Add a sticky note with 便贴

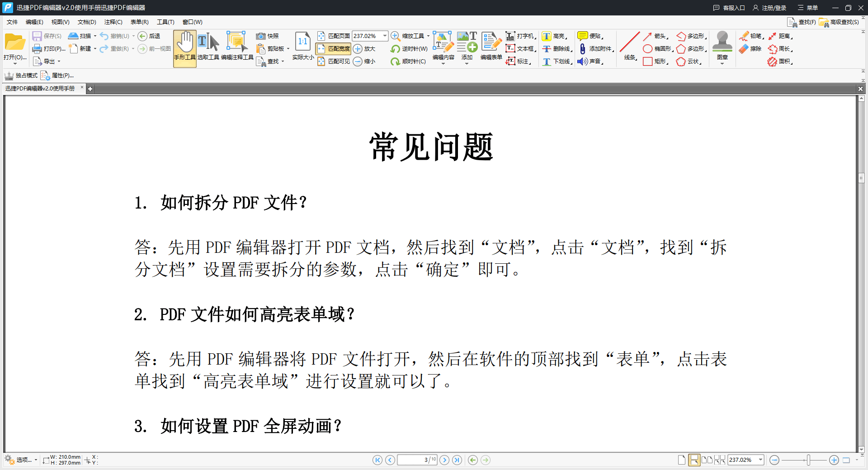(590, 36)
